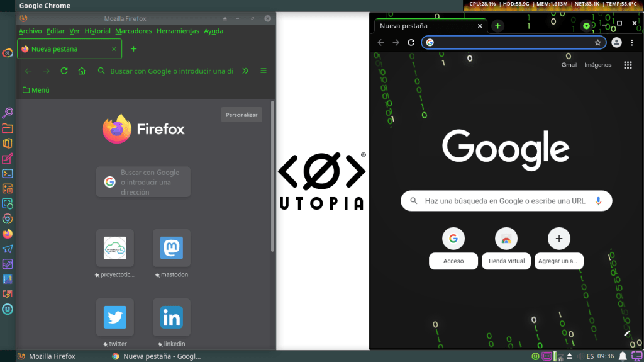Open the Twitter shortcut tile

[115, 317]
